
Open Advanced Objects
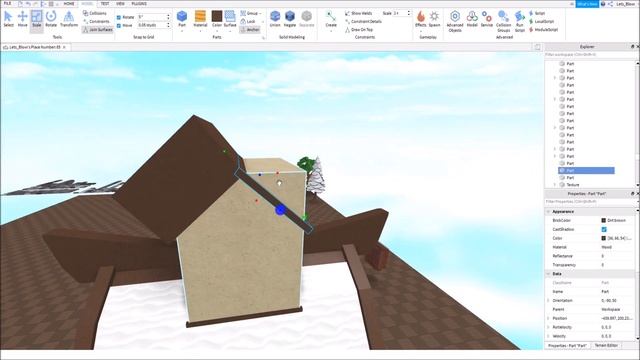(455, 21)
